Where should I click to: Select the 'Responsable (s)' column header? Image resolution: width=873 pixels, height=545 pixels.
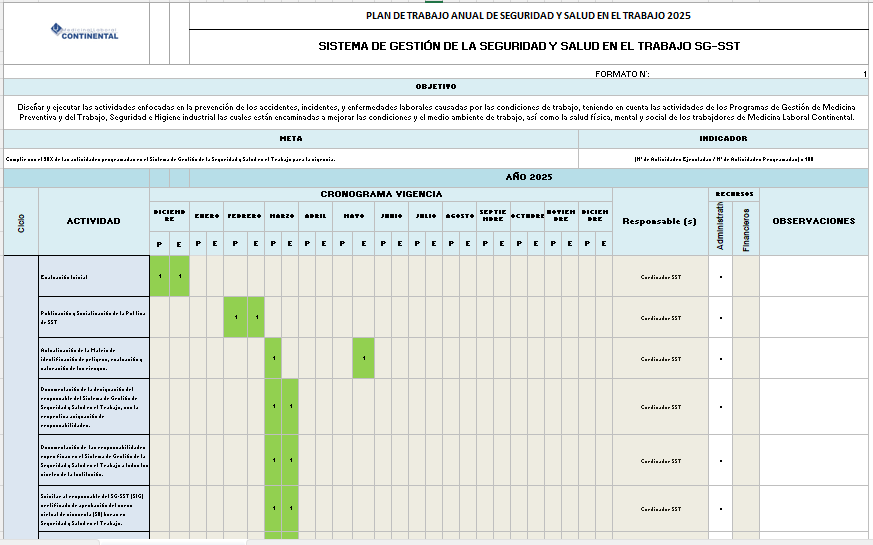pyautogui.click(x=659, y=221)
